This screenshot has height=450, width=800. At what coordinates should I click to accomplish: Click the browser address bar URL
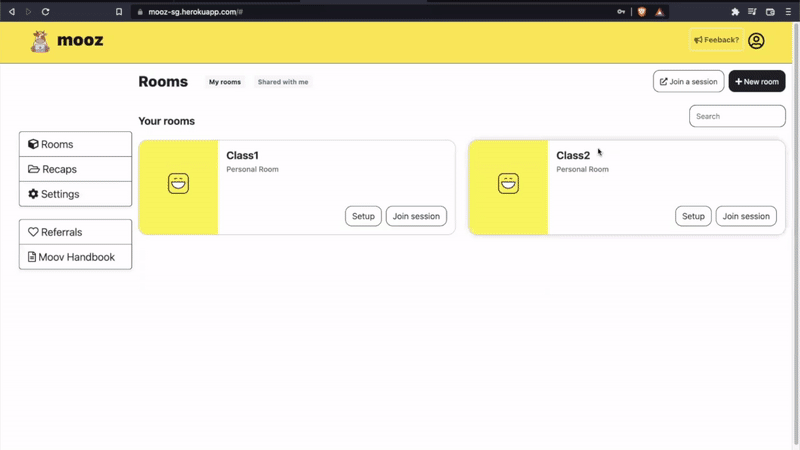(195, 12)
